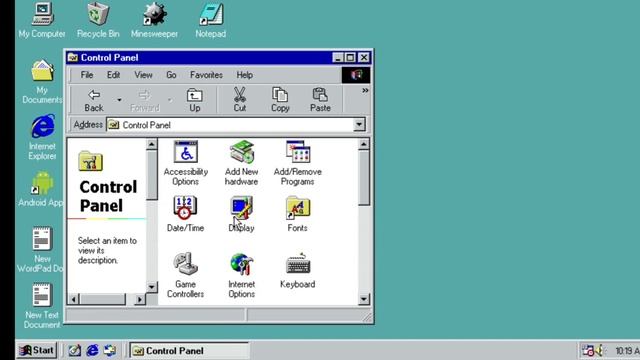Image resolution: width=640 pixels, height=360 pixels.
Task: Click the icon list vertical scrollbar thumb
Action: pos(364,178)
